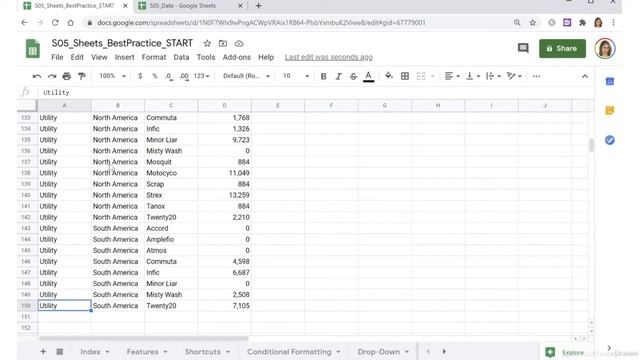Open the fill color picker

389,76
